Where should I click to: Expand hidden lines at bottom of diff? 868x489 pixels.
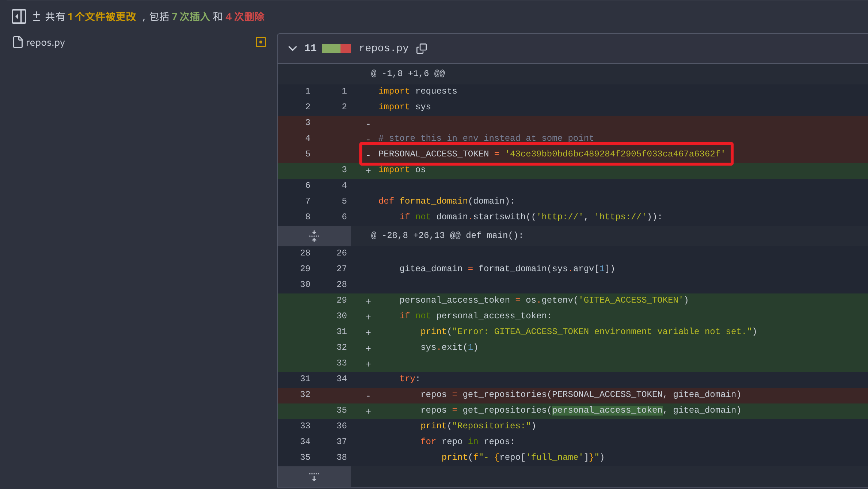pos(314,477)
